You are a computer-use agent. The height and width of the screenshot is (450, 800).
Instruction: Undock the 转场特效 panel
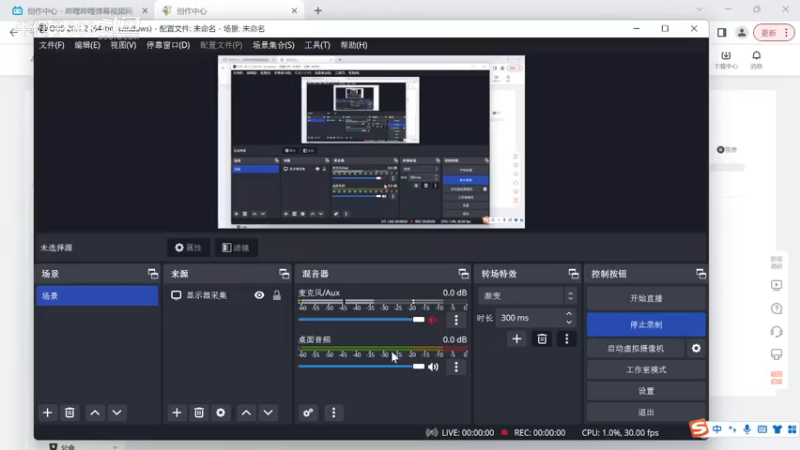(573, 274)
